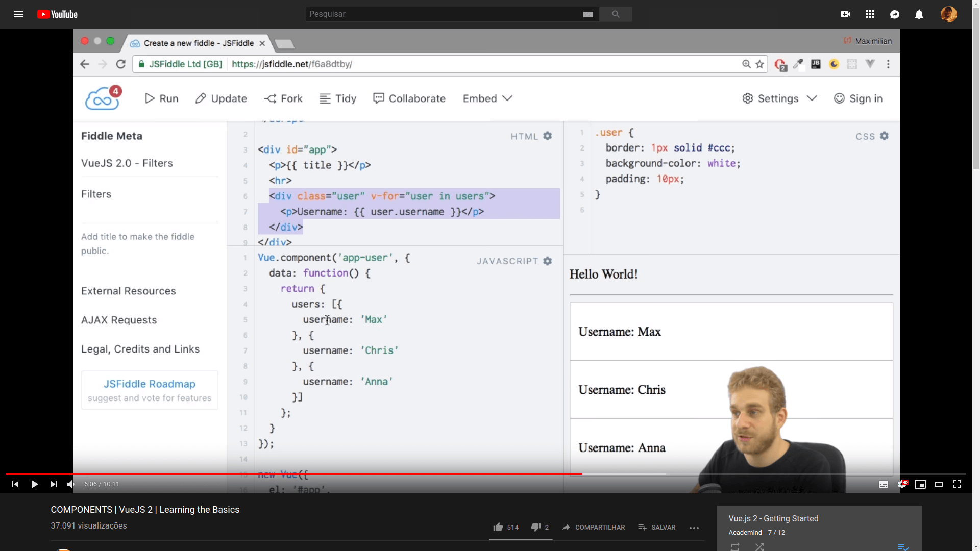Play the paused YouTube video
The image size is (980, 551).
pyautogui.click(x=34, y=484)
